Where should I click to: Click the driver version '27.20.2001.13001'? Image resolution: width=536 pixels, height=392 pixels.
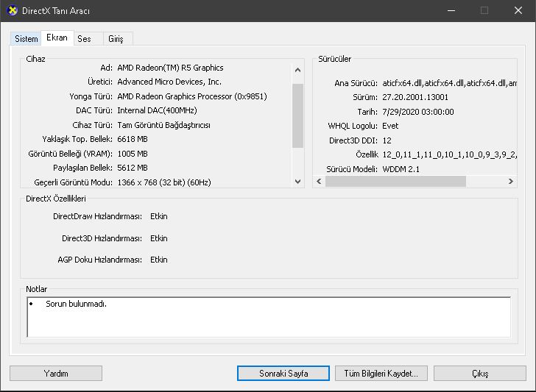pyautogui.click(x=415, y=97)
